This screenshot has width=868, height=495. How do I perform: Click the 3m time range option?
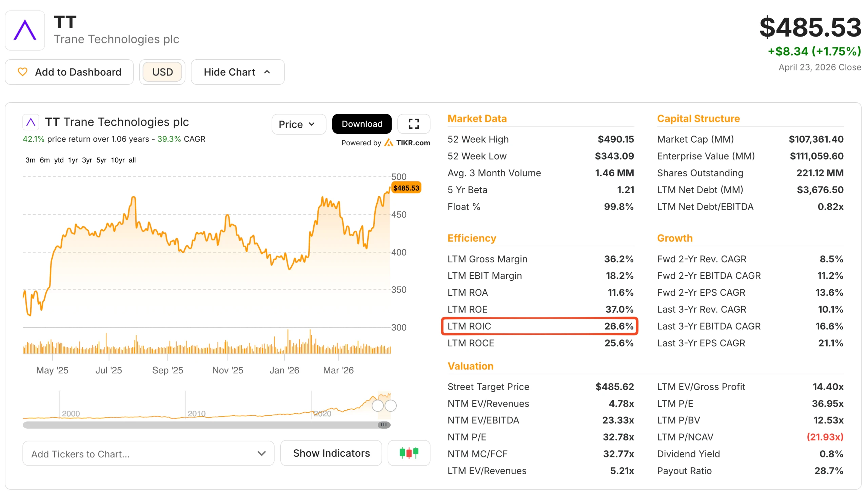click(30, 160)
